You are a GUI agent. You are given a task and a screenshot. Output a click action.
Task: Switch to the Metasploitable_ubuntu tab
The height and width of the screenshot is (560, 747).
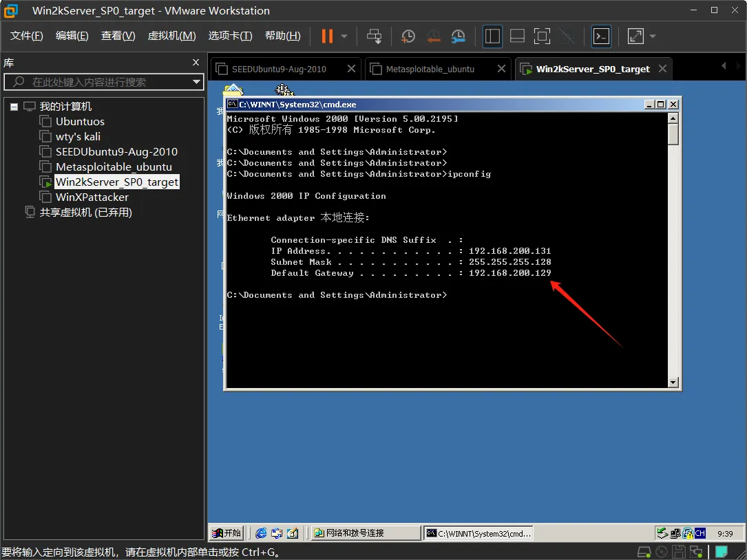pyautogui.click(x=430, y=69)
